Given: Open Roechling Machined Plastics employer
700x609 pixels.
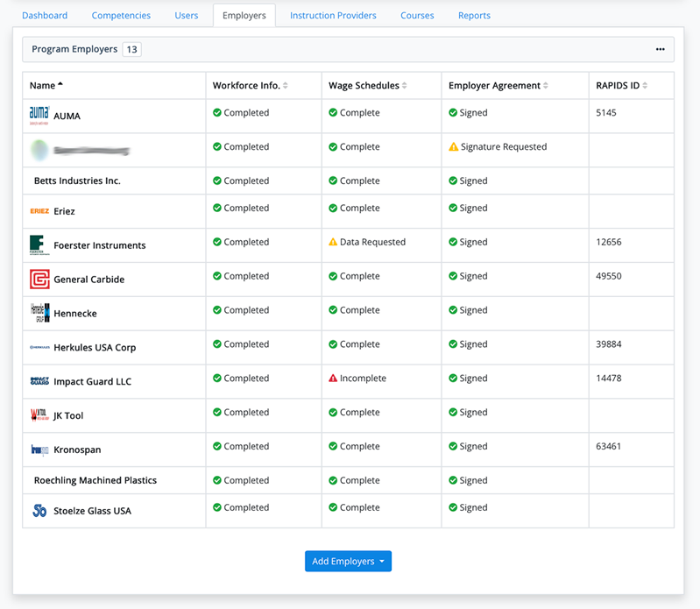Looking at the screenshot, I should 95,480.
